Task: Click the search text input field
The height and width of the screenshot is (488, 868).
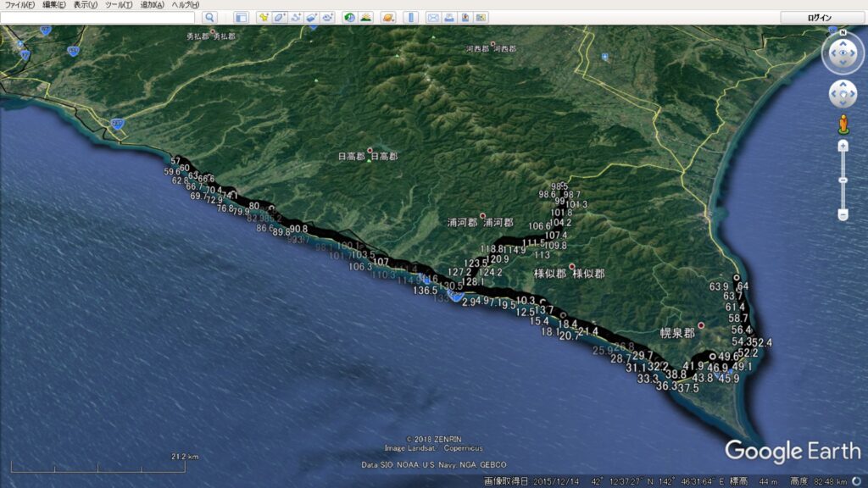Action: click(97, 17)
